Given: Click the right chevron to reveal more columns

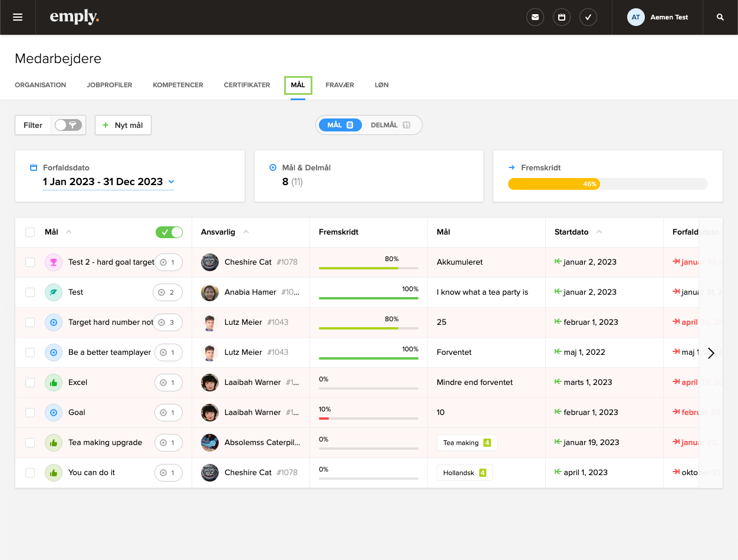Looking at the screenshot, I should (711, 353).
